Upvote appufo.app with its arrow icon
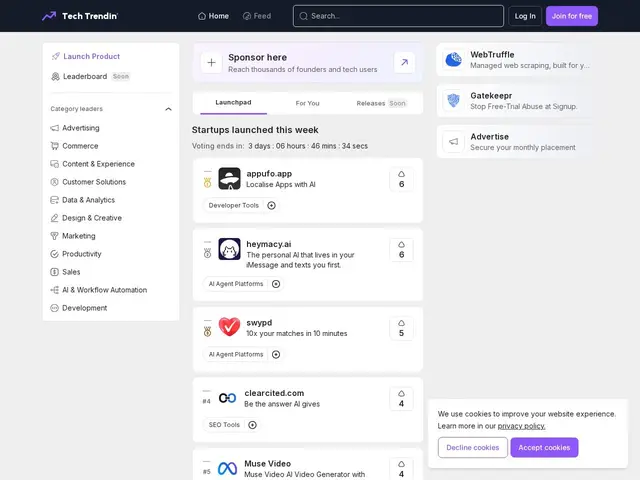The width and height of the screenshot is (640, 480). click(402, 174)
